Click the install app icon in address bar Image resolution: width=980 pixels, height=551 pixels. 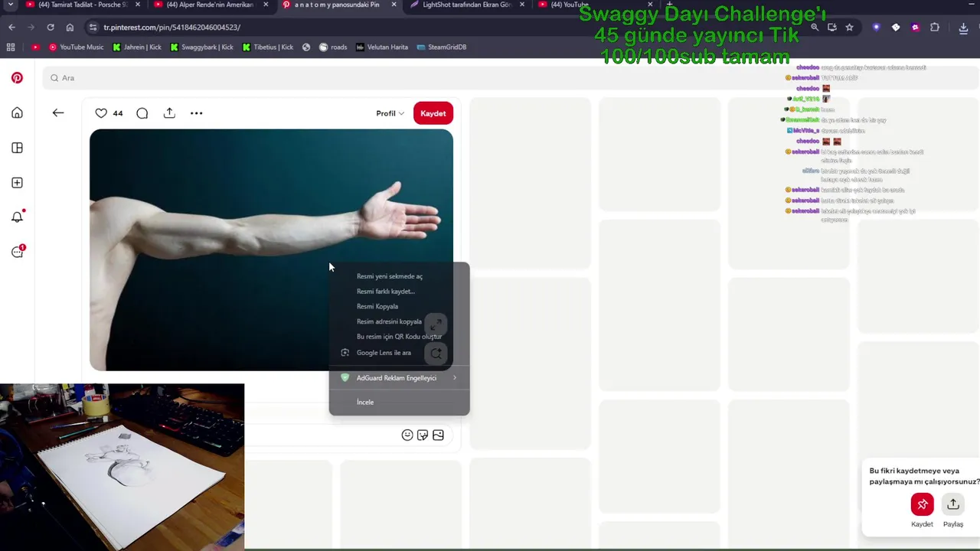pos(832,28)
